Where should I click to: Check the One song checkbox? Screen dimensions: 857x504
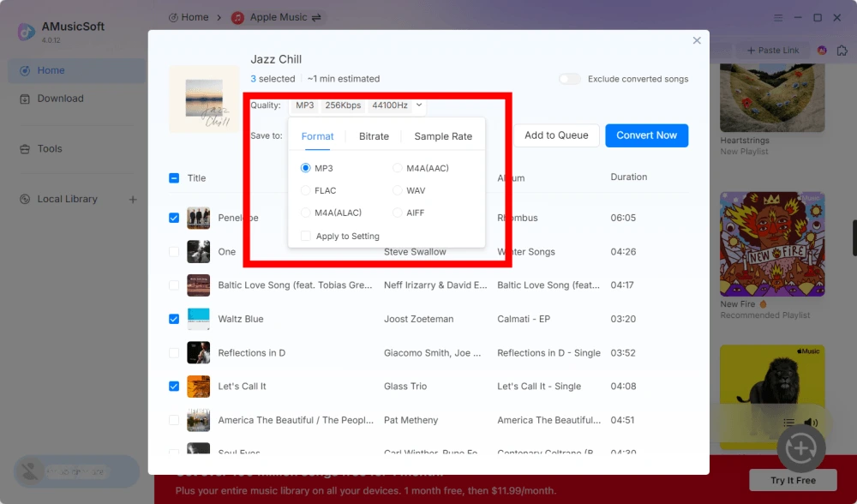point(174,251)
